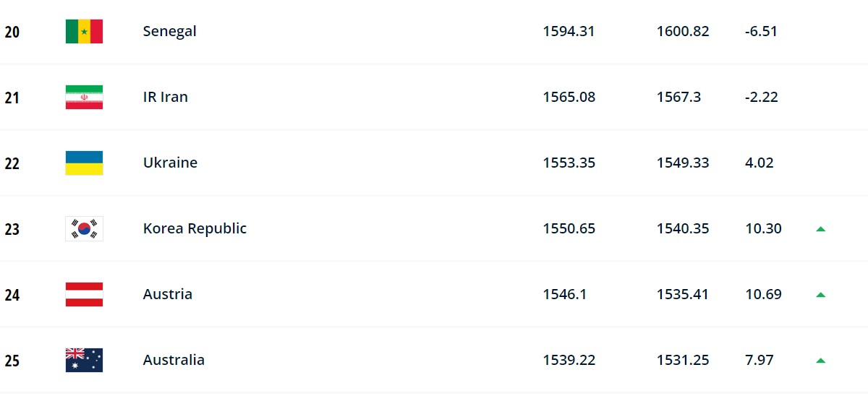
Task: Select IR Iran's -2.22 points change
Action: pos(761,97)
